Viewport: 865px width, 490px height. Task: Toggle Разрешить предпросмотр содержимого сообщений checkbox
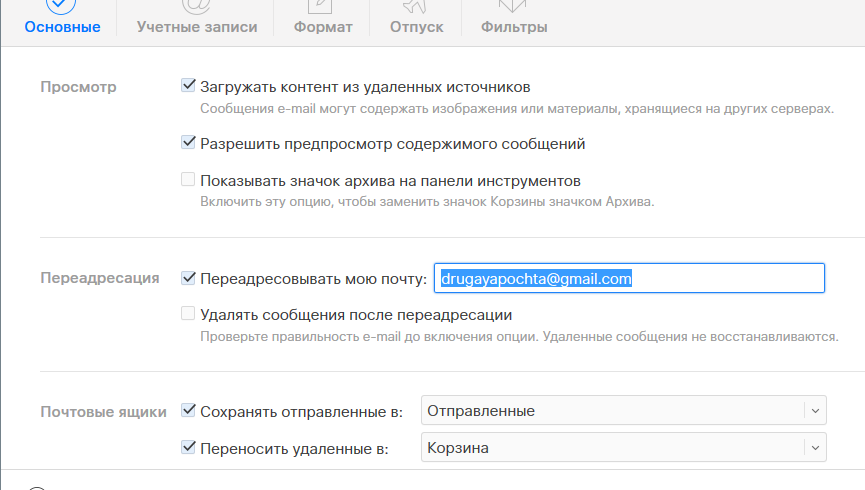(x=188, y=142)
